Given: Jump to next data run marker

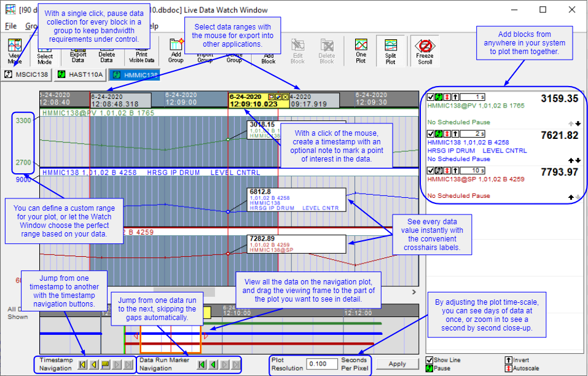Looking at the screenshot, I should 224,364.
